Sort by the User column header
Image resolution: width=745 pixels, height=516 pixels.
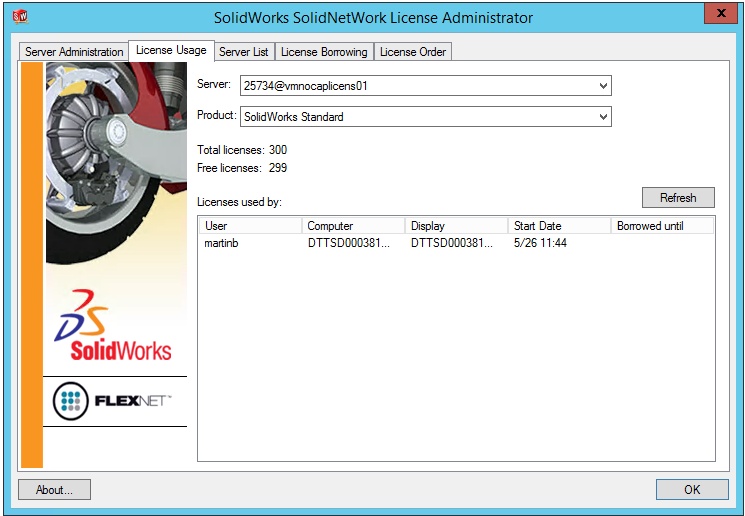point(250,226)
